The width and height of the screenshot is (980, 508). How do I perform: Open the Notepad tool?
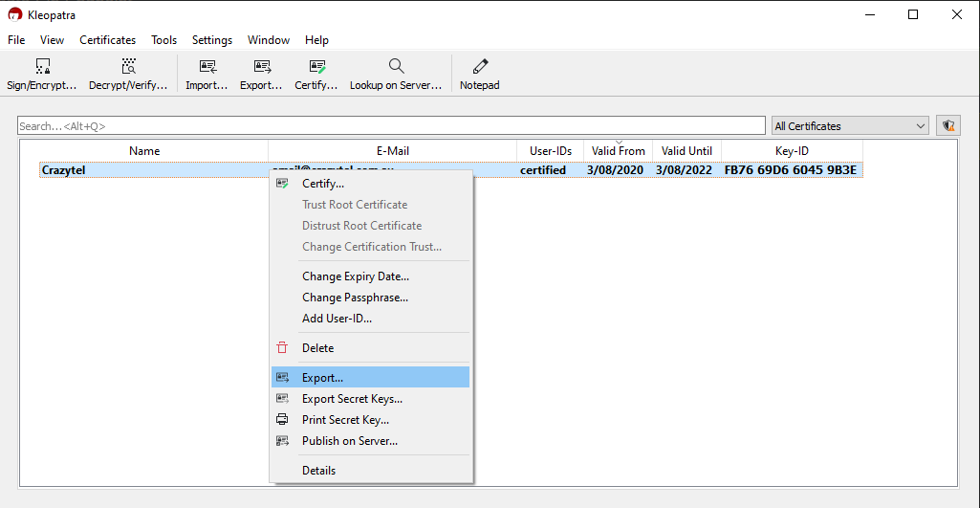click(480, 67)
